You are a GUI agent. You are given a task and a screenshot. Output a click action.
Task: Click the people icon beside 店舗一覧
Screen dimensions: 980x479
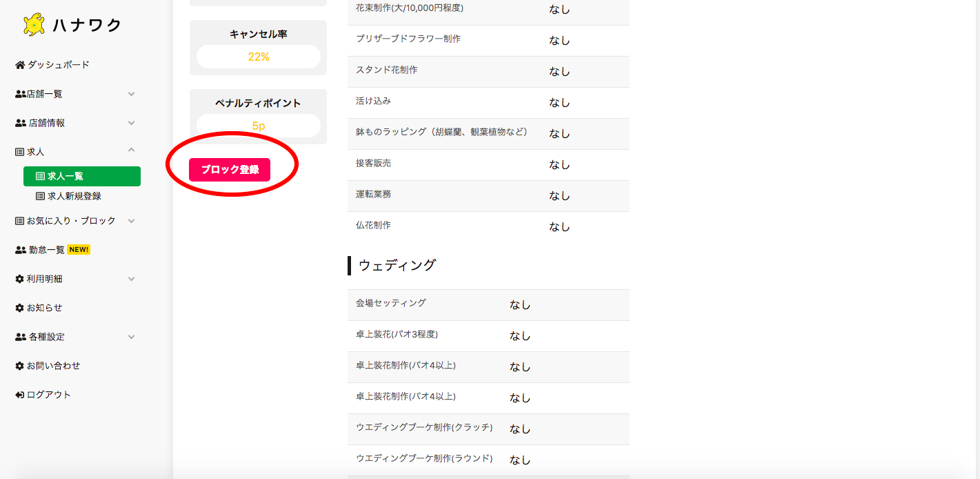click(20, 94)
